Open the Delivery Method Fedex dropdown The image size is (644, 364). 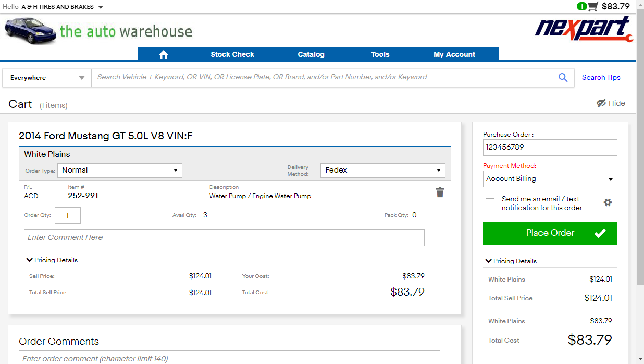click(383, 170)
